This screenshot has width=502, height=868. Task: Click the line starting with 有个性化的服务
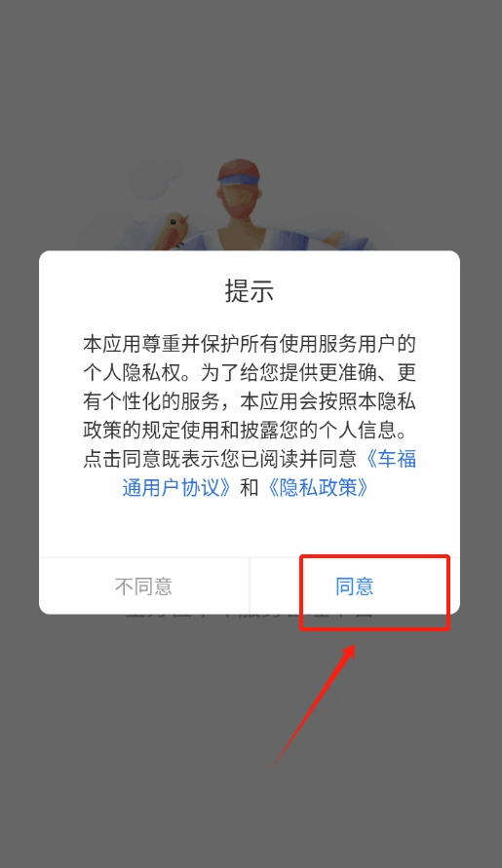pos(250,401)
